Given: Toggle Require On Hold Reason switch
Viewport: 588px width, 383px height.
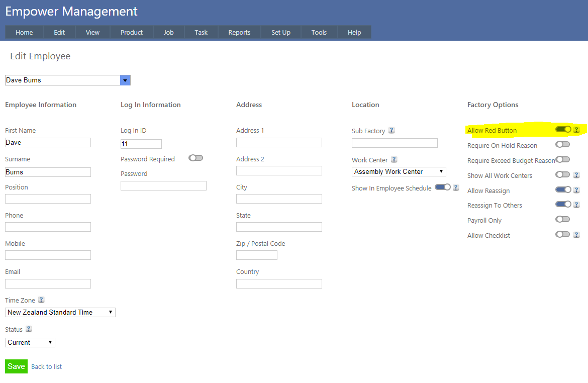Looking at the screenshot, I should click(562, 145).
